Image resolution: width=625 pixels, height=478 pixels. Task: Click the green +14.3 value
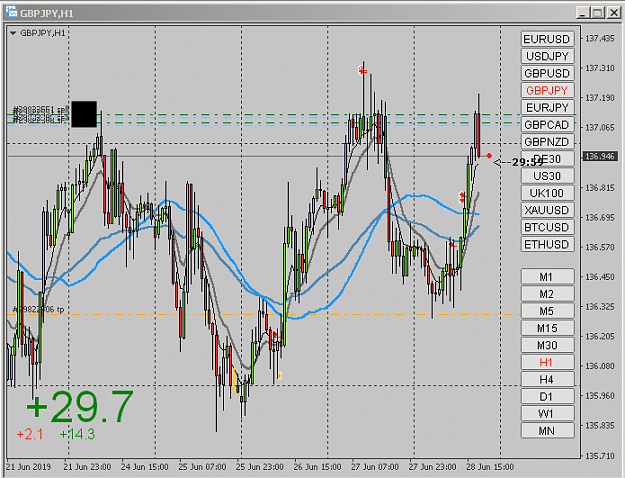(77, 434)
